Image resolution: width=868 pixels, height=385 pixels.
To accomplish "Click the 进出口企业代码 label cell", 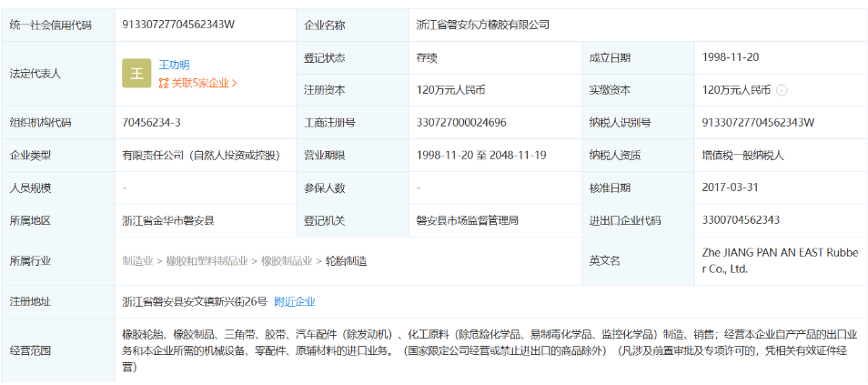I will point(638,221).
